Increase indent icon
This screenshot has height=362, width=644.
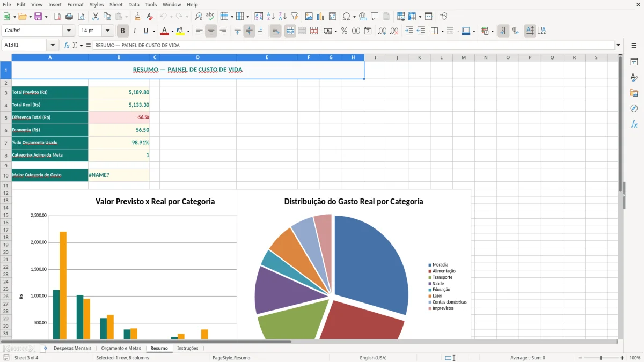(x=409, y=31)
